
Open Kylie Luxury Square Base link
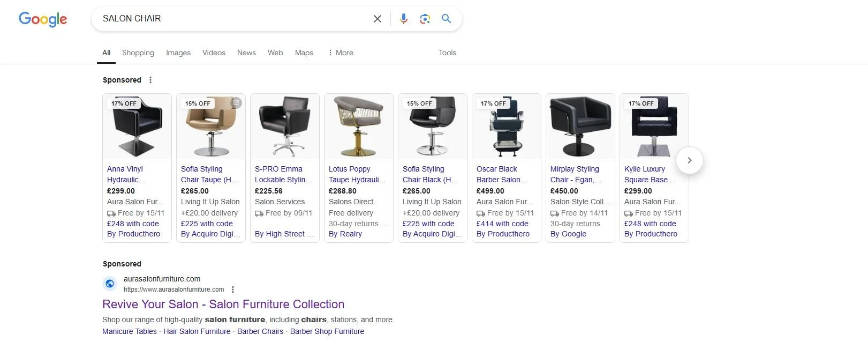click(x=650, y=174)
